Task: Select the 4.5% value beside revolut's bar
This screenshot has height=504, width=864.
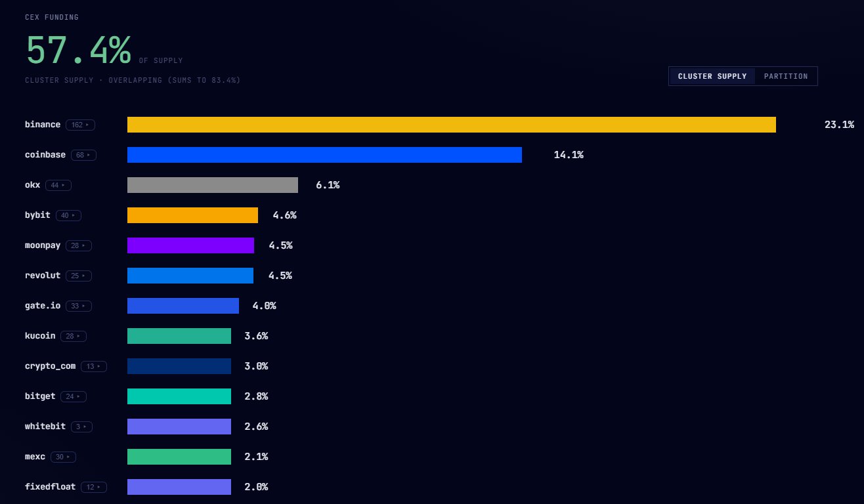Action: [280, 276]
